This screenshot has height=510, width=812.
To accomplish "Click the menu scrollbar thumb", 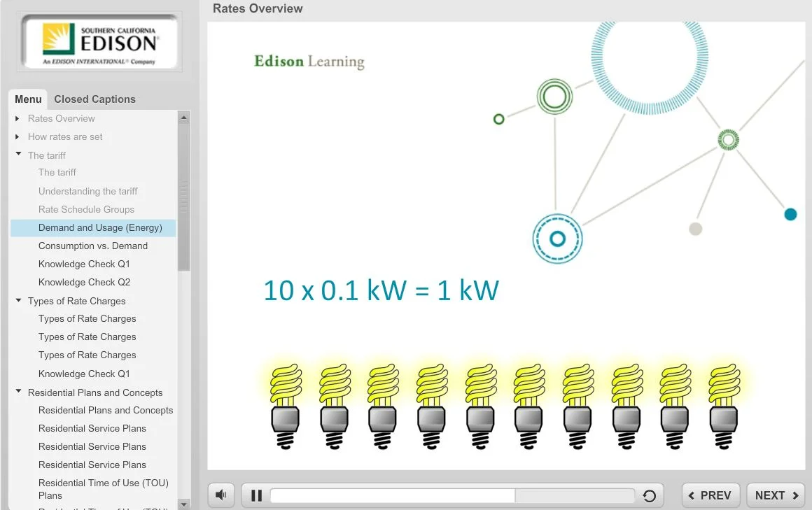I will click(x=184, y=198).
